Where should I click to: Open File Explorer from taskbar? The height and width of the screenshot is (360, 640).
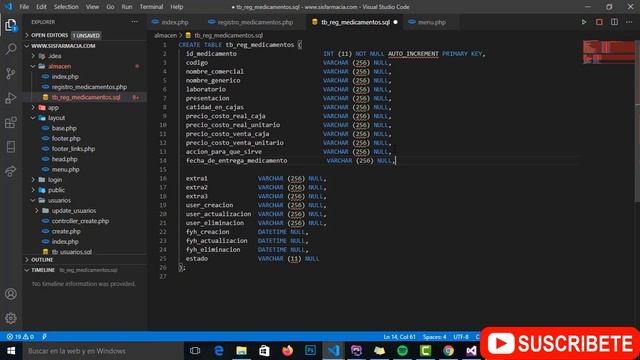tap(242, 351)
